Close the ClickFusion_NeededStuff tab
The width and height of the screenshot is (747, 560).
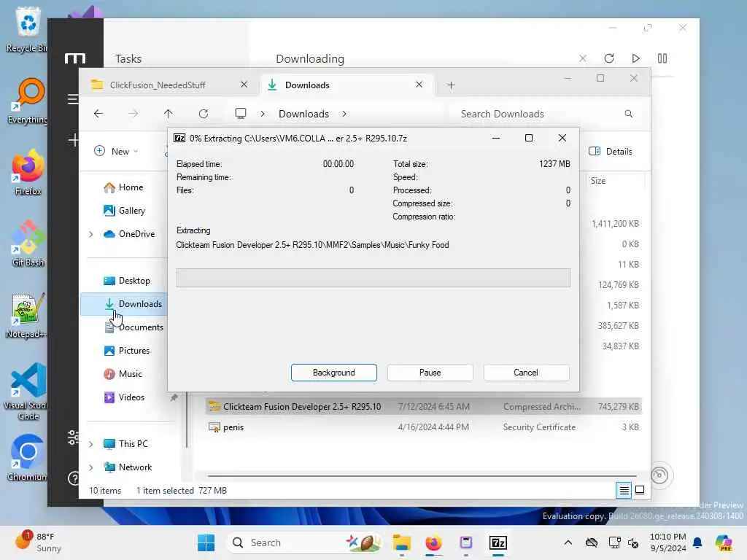[x=244, y=85]
